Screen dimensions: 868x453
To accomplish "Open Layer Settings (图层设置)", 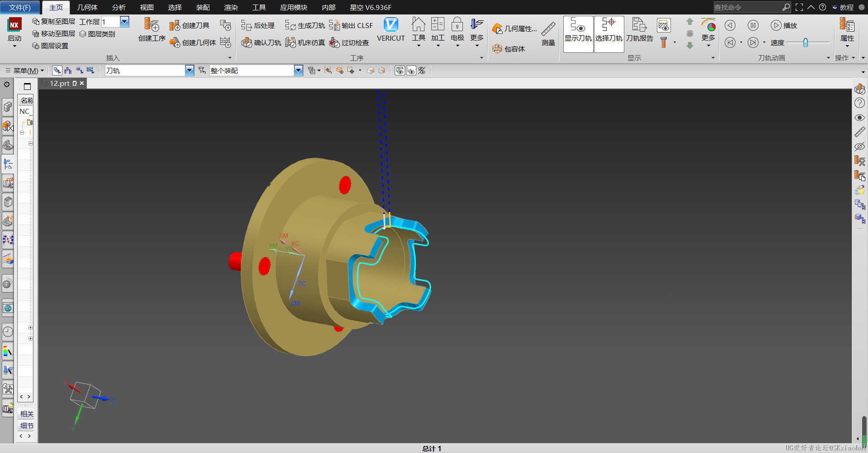I will click(x=50, y=46).
